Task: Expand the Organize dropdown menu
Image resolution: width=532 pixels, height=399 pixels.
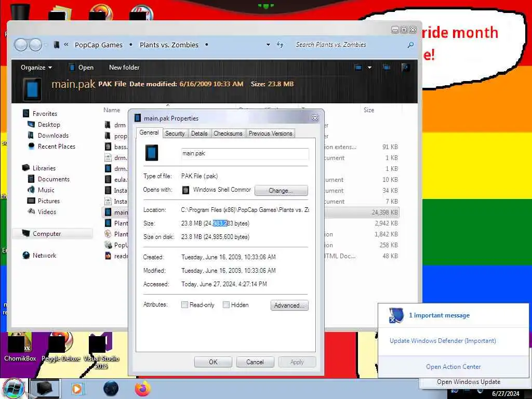Action: tap(36, 67)
